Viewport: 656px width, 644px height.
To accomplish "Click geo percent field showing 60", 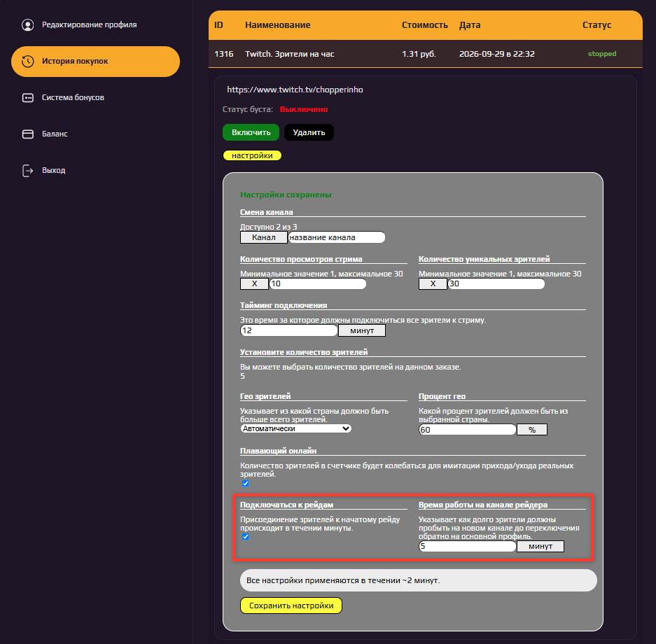I will click(467, 430).
